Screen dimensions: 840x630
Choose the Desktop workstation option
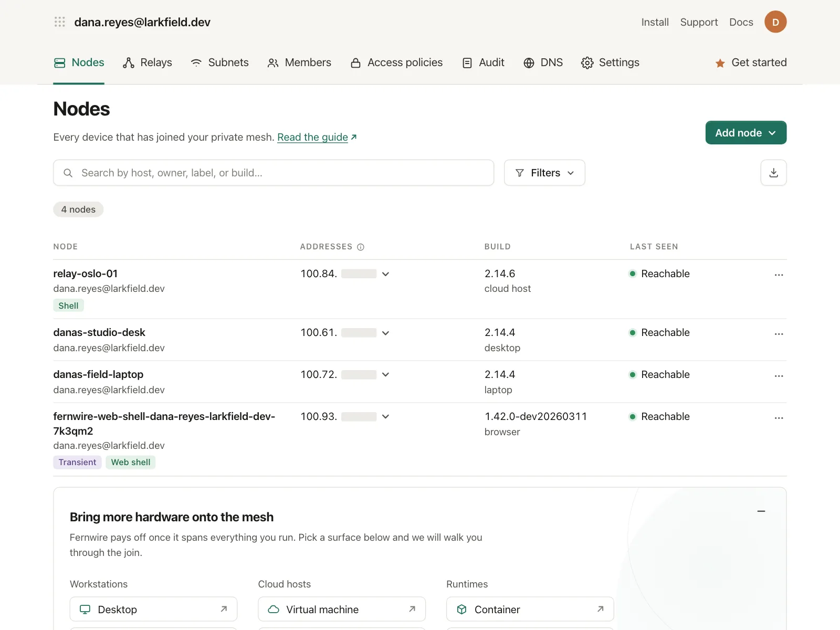pos(153,609)
